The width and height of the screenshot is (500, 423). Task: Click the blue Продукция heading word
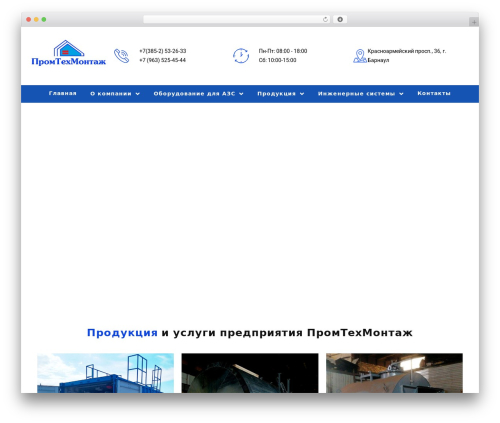(x=122, y=333)
